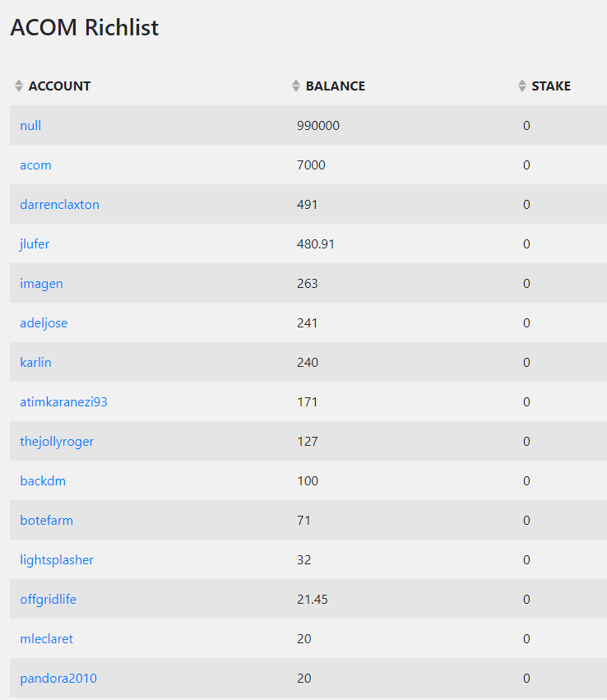Open the null account link

tap(30, 126)
